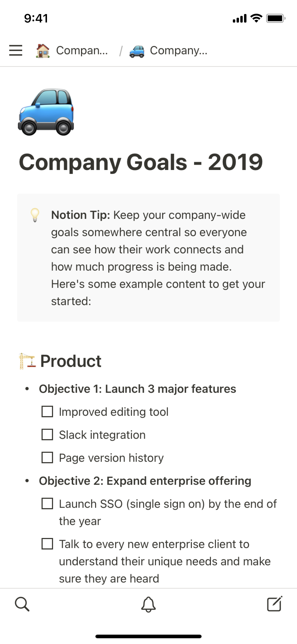Tap the crane emoji beside Product
Viewport: 297px width, 644px height.
click(x=27, y=361)
